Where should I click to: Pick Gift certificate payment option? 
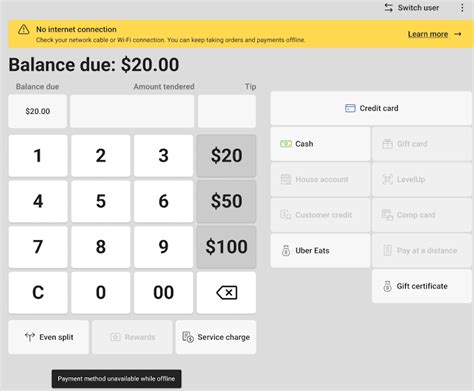(x=422, y=286)
